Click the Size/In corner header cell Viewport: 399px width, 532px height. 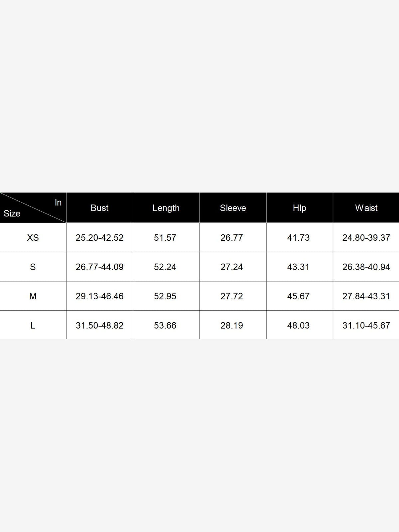click(x=33, y=208)
